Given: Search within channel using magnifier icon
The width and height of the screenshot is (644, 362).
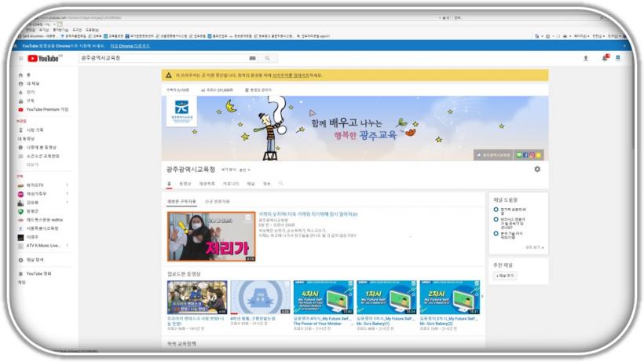Looking at the screenshot, I should point(280,184).
